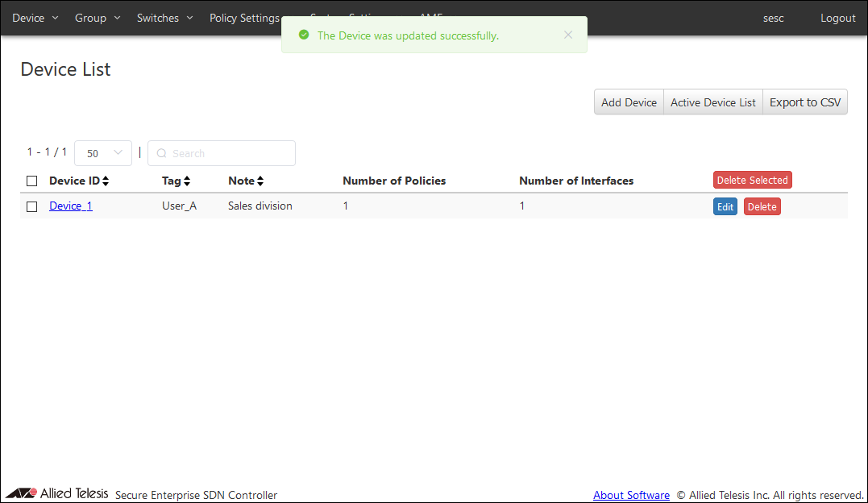Viewport: 868px width, 503px height.
Task: Edit the Device_1 entry
Action: 725,207
